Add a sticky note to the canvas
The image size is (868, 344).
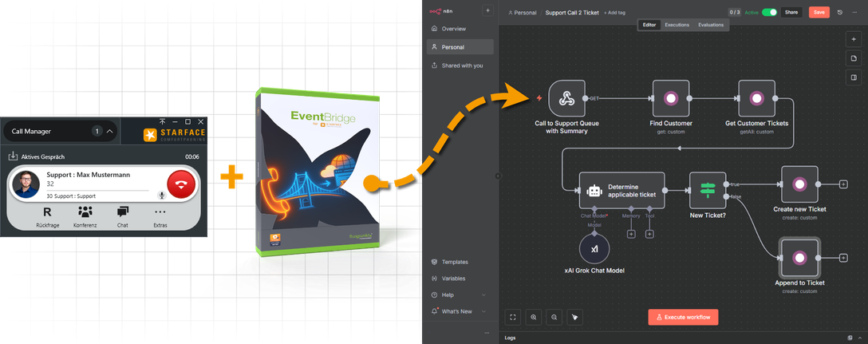coord(853,58)
